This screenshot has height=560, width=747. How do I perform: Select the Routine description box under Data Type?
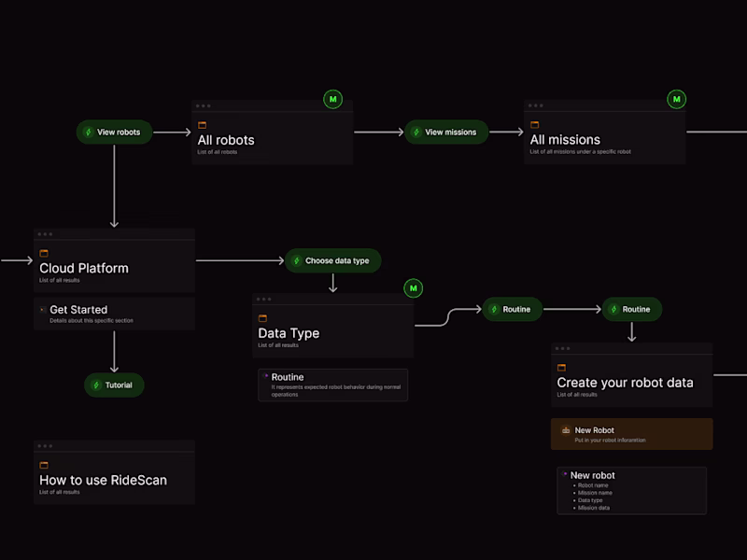332,385
